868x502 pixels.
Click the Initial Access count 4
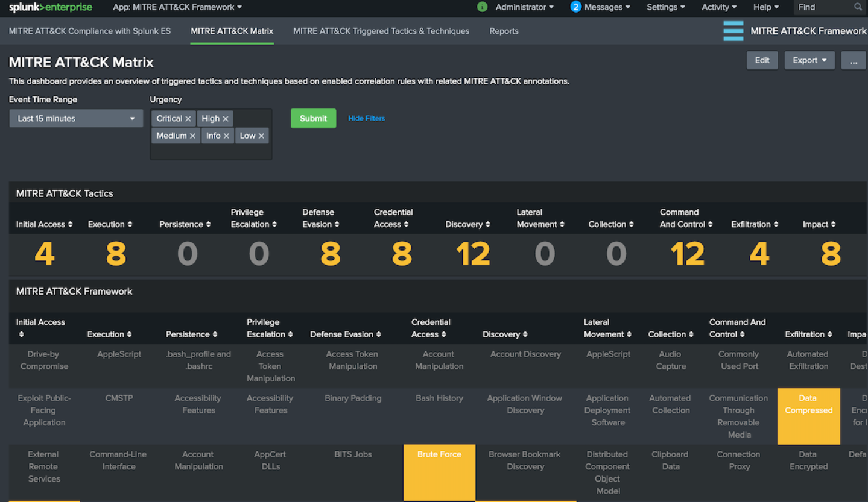45,254
